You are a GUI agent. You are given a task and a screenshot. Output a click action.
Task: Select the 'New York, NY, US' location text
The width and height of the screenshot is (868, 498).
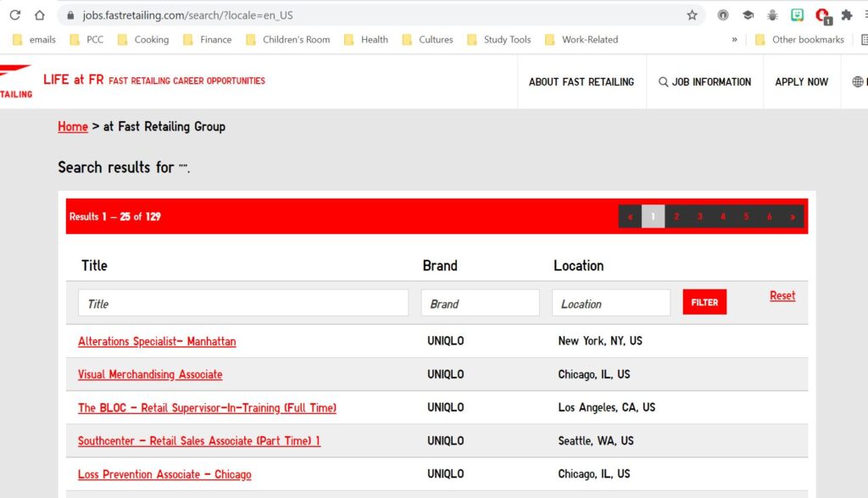point(600,341)
